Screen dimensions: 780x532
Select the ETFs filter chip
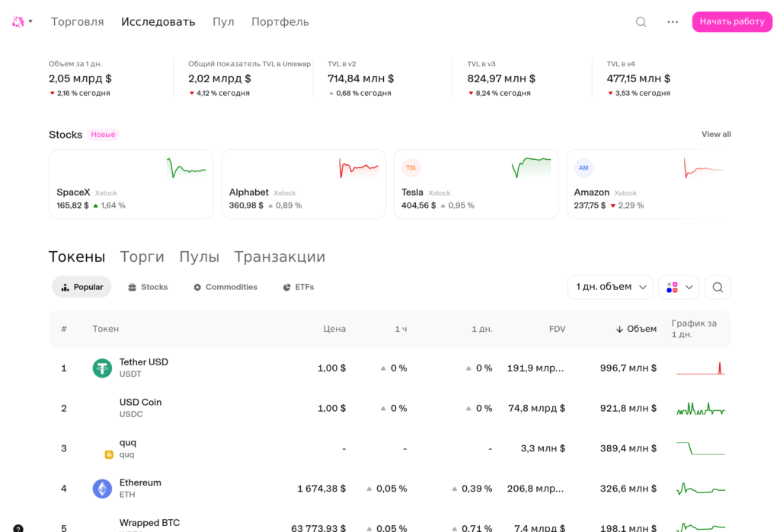pyautogui.click(x=299, y=287)
